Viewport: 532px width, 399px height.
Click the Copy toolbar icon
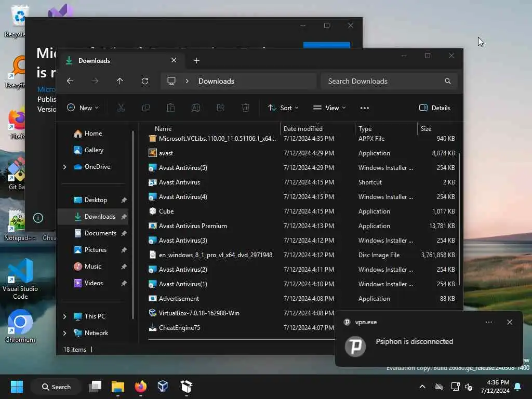click(146, 108)
